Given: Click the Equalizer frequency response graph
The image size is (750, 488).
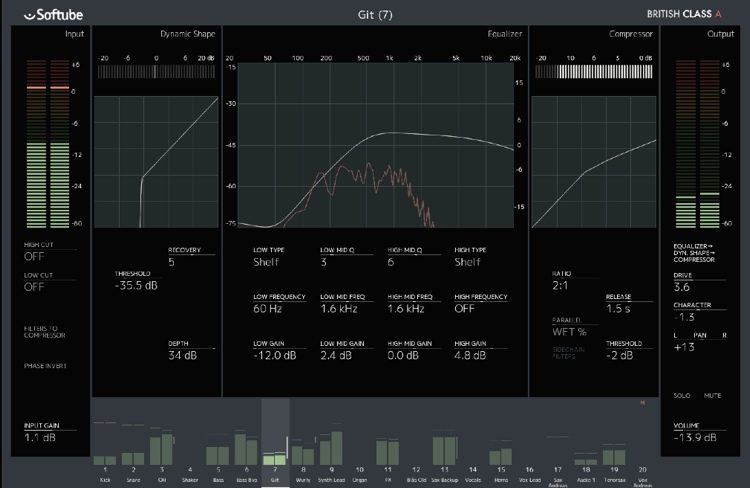Looking at the screenshot, I should (376, 145).
